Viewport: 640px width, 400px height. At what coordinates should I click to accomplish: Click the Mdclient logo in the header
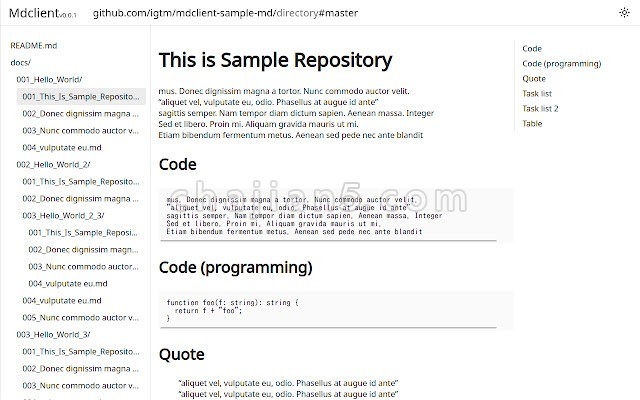tap(35, 13)
